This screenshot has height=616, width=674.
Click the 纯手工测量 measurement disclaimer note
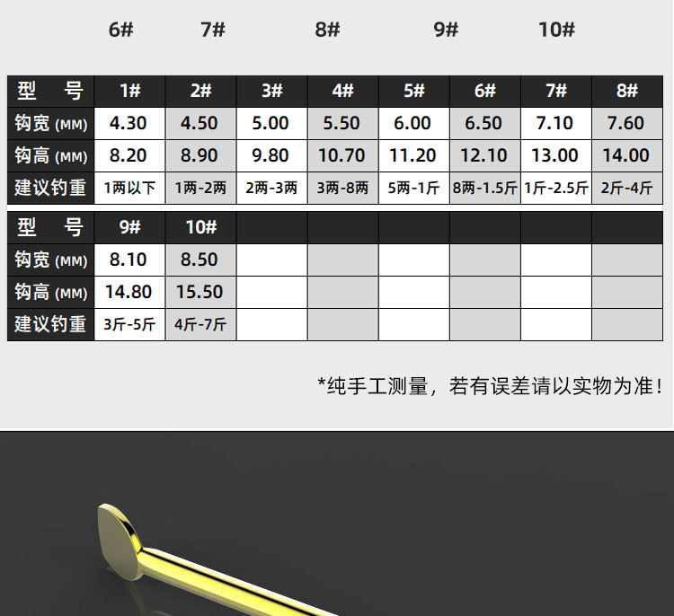(x=490, y=386)
